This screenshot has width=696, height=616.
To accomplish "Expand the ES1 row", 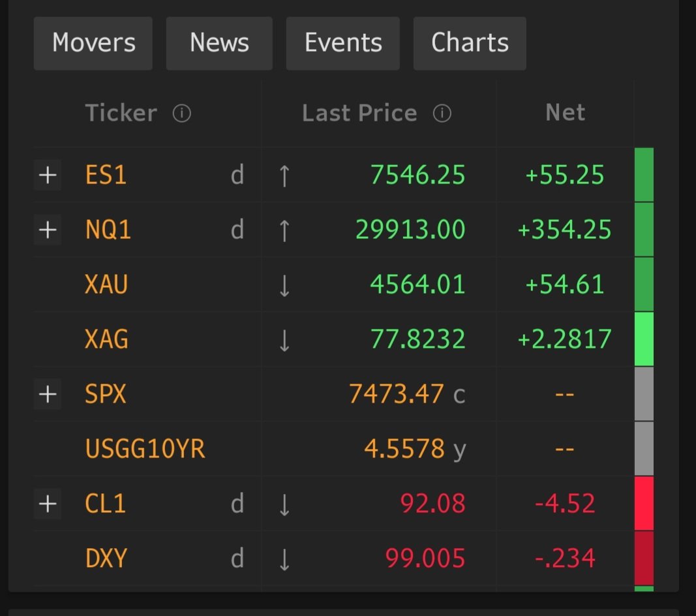I will [48, 175].
